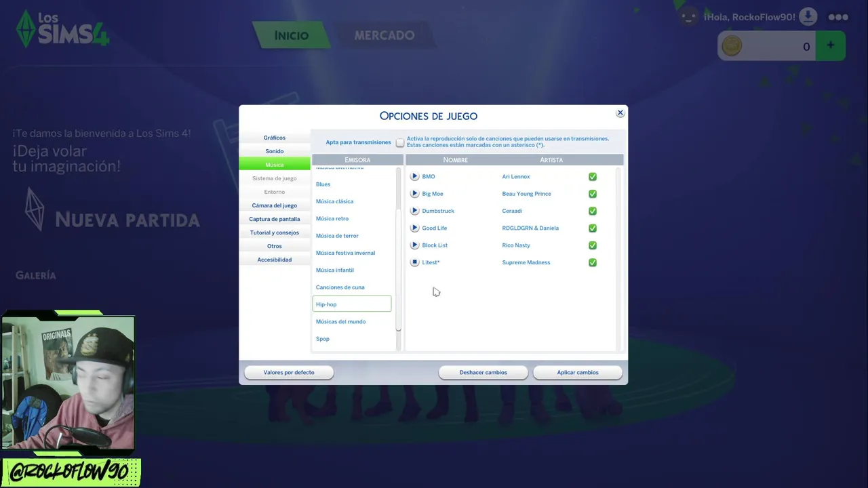Switch to the Inicio main tab

coord(292,35)
